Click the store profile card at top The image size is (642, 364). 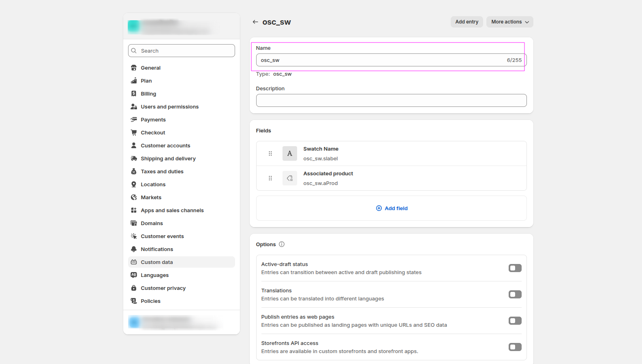182,26
